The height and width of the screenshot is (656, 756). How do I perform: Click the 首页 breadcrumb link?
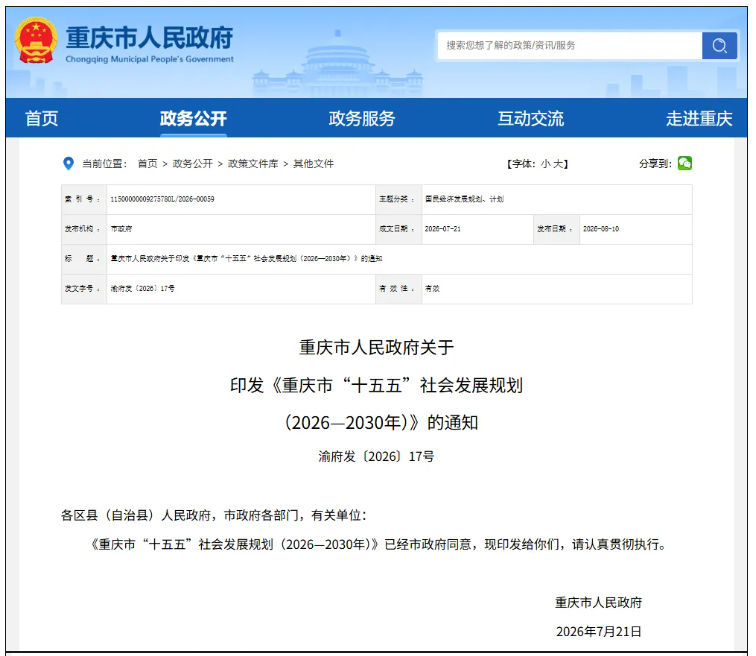click(148, 164)
